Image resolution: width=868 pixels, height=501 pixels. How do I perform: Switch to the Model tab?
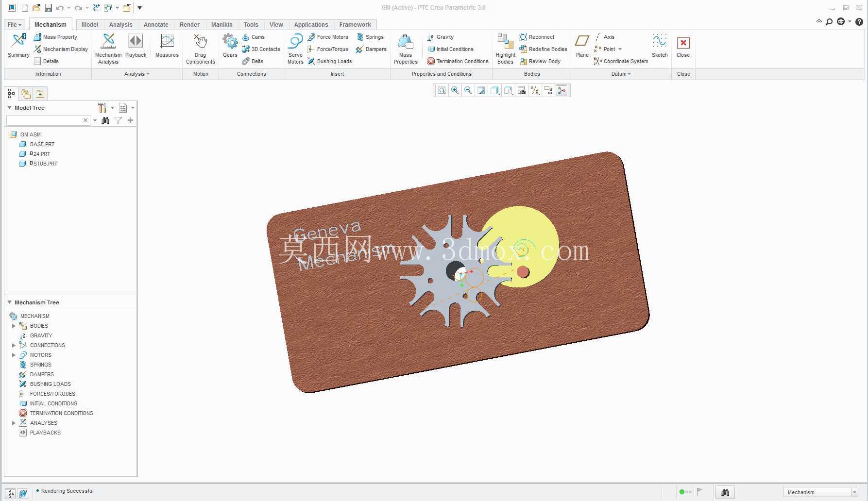(x=89, y=25)
